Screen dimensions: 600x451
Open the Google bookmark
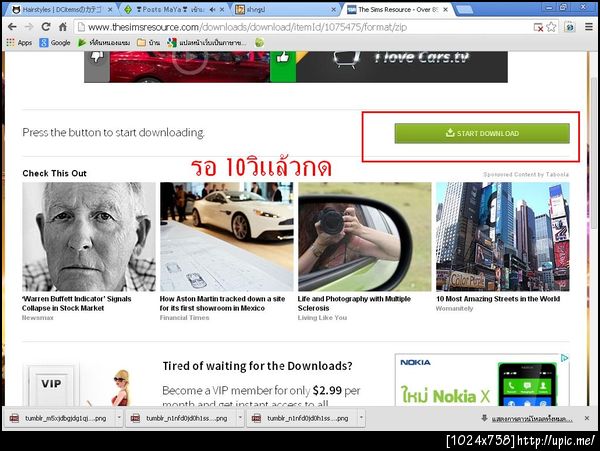[55, 42]
